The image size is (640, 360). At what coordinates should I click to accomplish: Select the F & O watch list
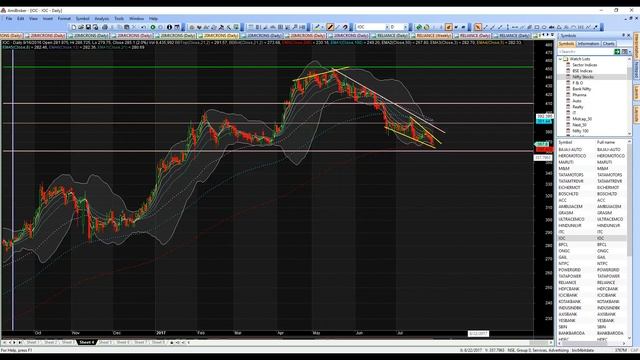point(578,83)
